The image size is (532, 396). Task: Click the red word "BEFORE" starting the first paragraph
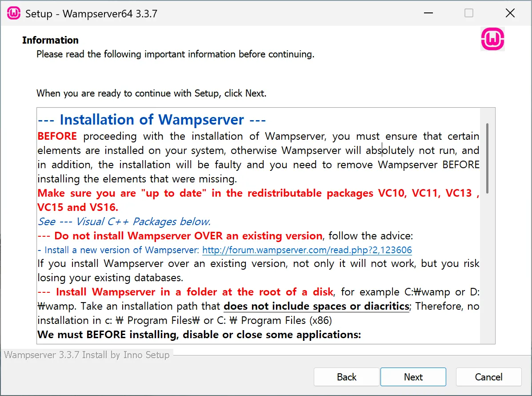pyautogui.click(x=57, y=136)
